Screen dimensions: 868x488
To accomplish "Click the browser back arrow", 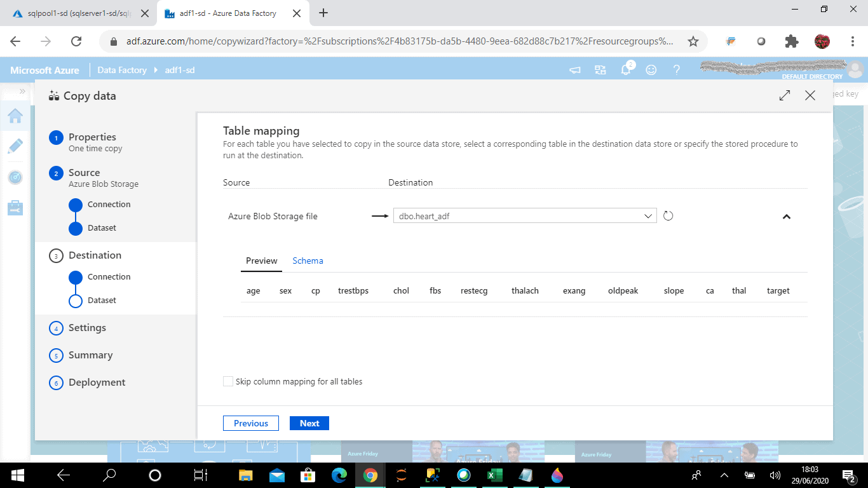I will click(15, 41).
